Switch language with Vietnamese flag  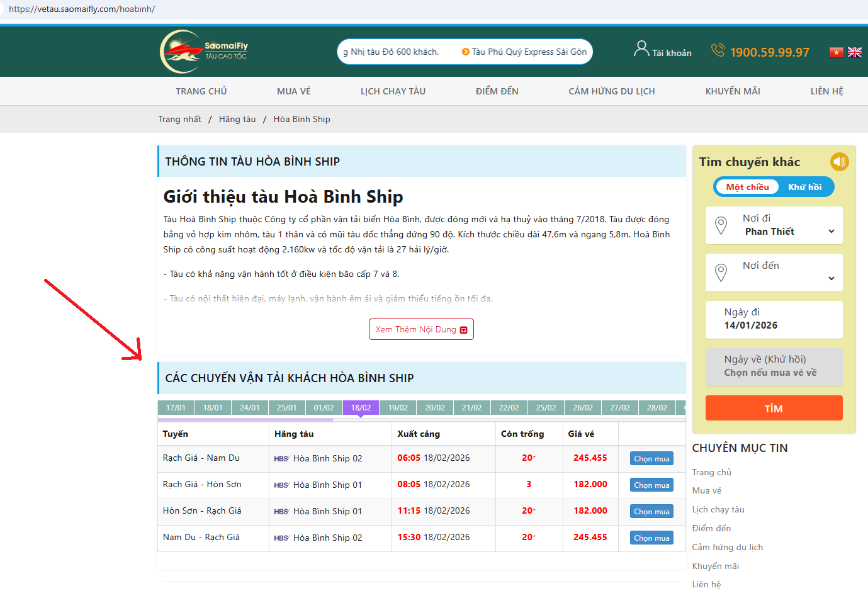click(x=836, y=52)
